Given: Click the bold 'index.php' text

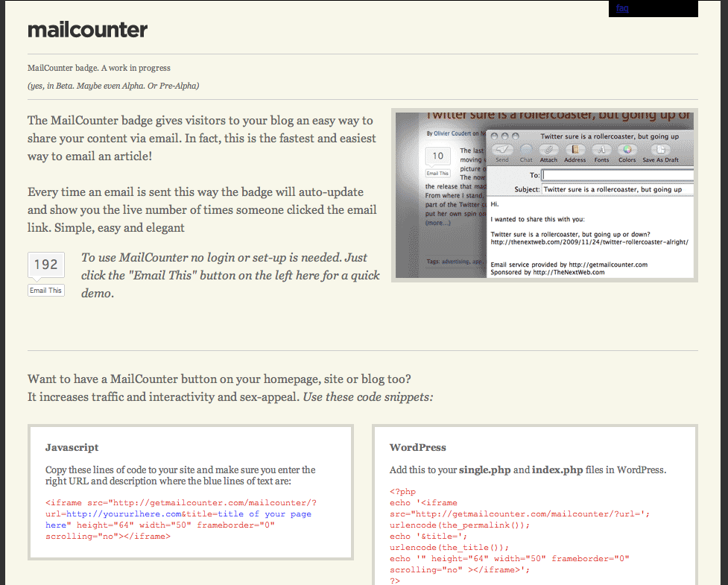Looking at the screenshot, I should 557,469.
